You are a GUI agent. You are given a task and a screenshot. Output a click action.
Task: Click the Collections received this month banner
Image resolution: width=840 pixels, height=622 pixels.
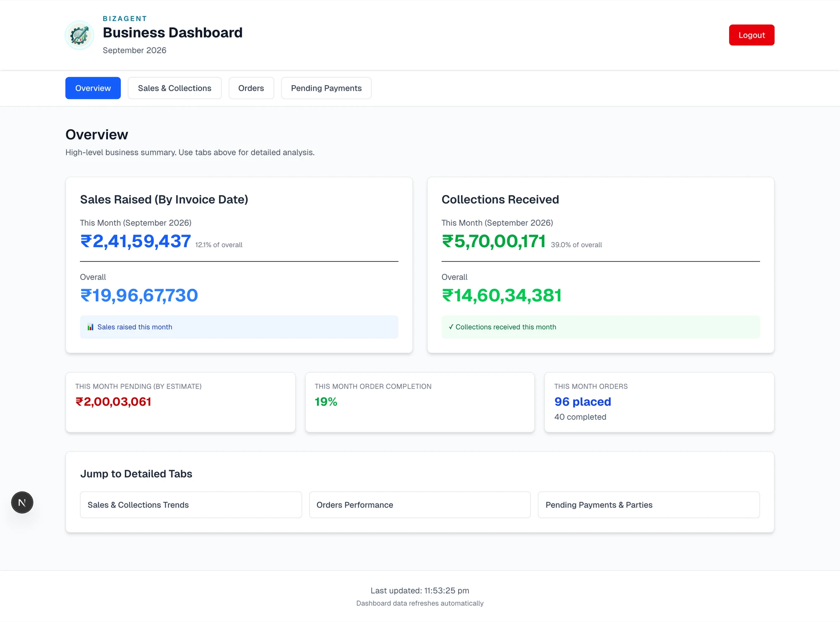(601, 327)
